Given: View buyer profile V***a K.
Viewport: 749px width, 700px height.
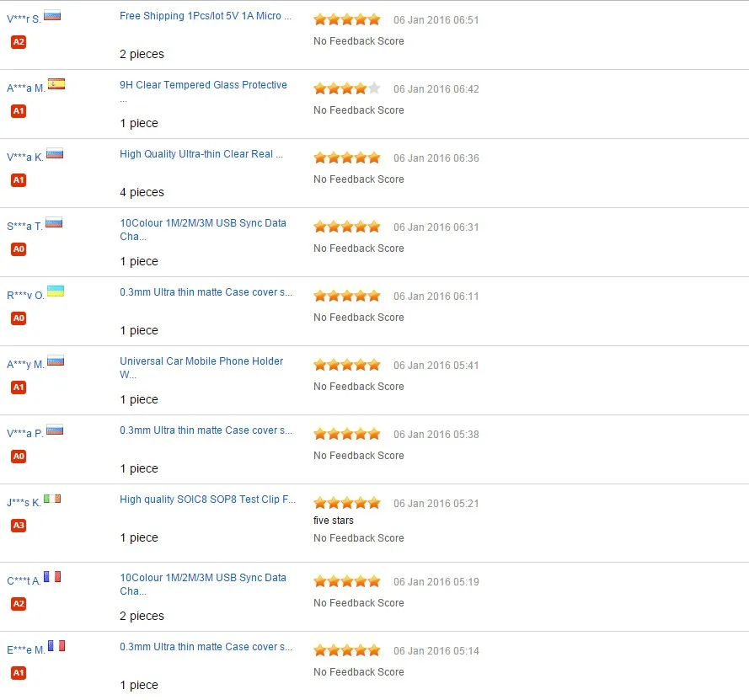Looking at the screenshot, I should coord(24,157).
